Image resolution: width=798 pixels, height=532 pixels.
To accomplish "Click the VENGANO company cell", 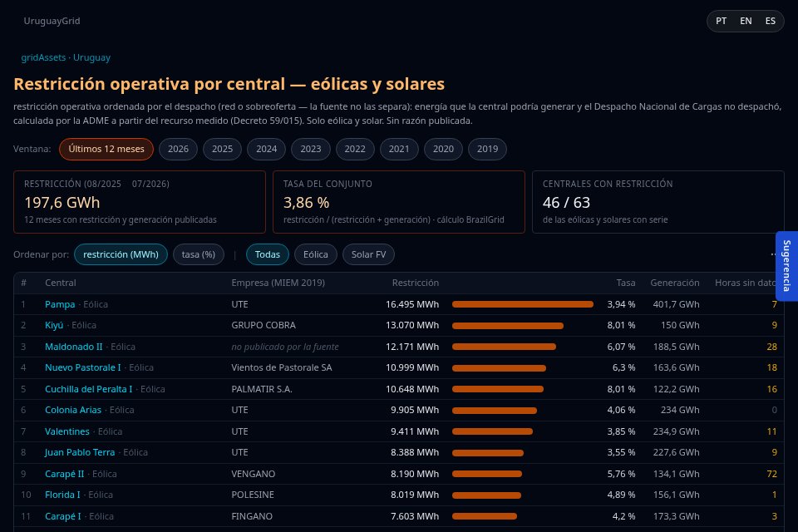I will pyautogui.click(x=253, y=474).
